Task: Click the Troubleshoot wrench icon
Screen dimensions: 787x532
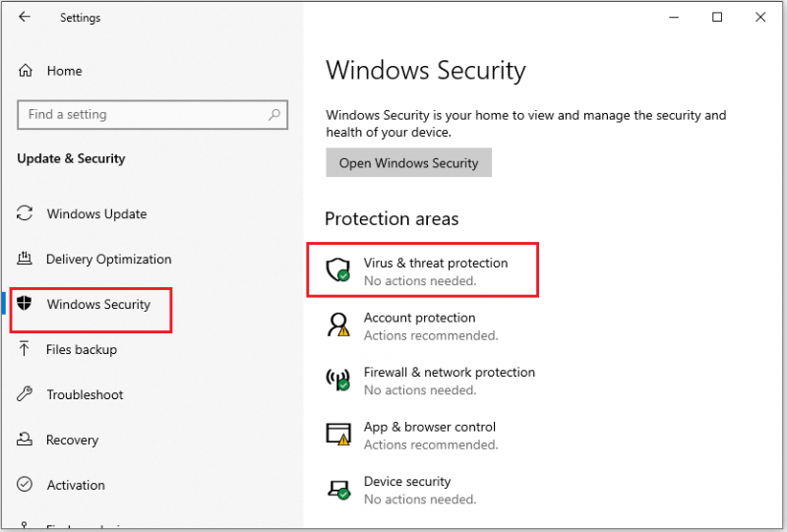Action: coord(25,394)
